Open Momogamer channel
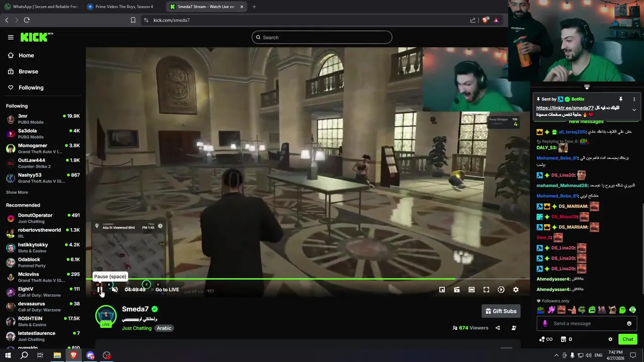 tap(43, 148)
